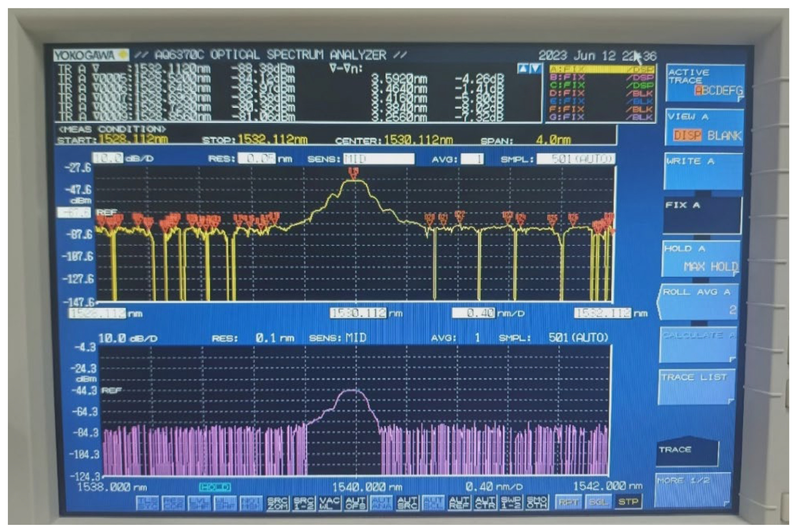Select the TRACE menu tab
This screenshot has height=532, width=794.
tap(687, 451)
